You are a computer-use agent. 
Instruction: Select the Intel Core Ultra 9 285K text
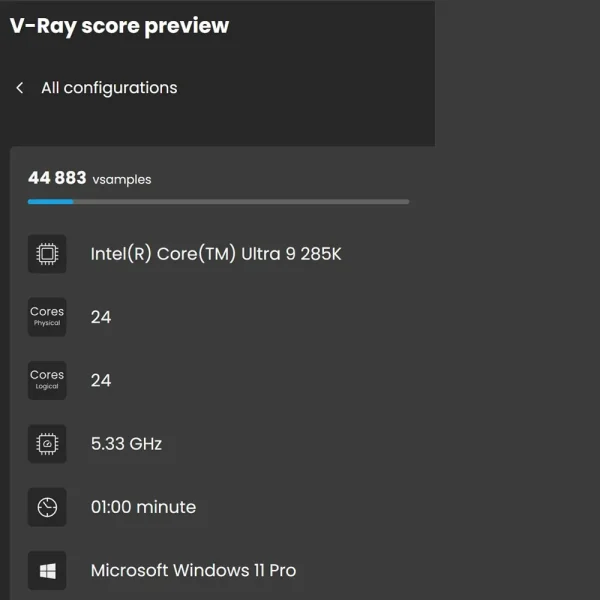[x=216, y=254]
